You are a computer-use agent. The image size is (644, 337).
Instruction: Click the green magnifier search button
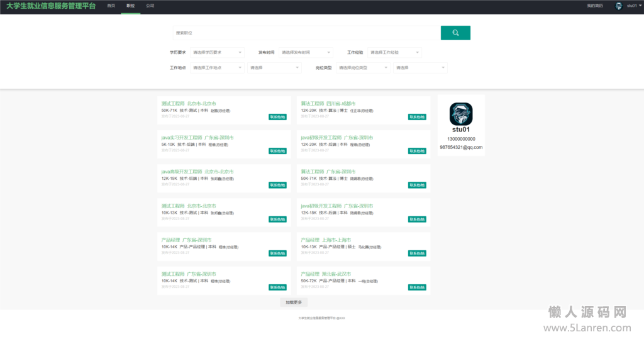pos(455,33)
